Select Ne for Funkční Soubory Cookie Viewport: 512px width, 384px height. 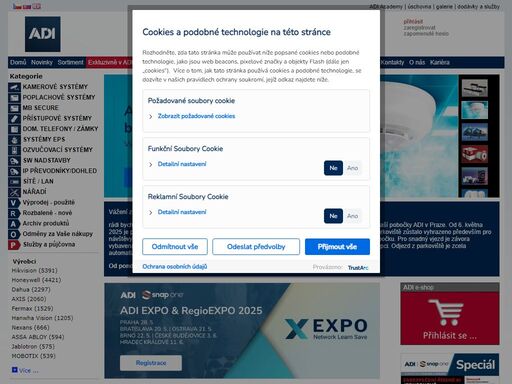(x=333, y=168)
